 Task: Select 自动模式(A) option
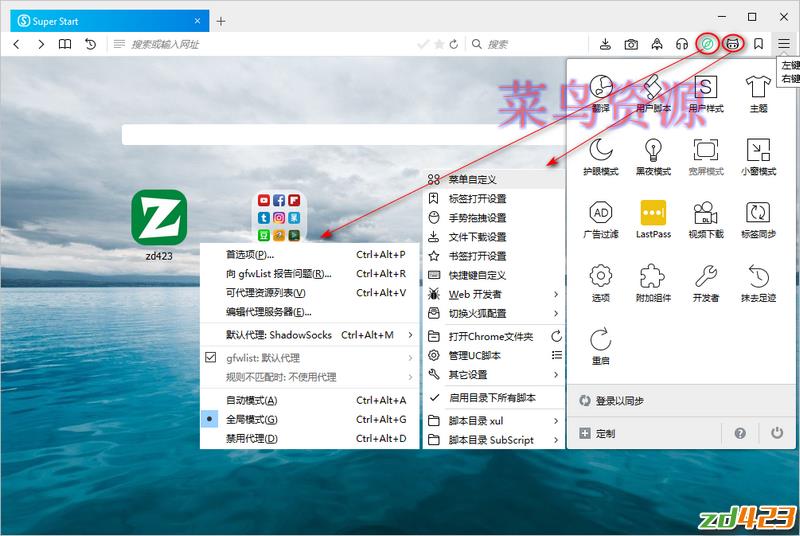click(x=309, y=400)
